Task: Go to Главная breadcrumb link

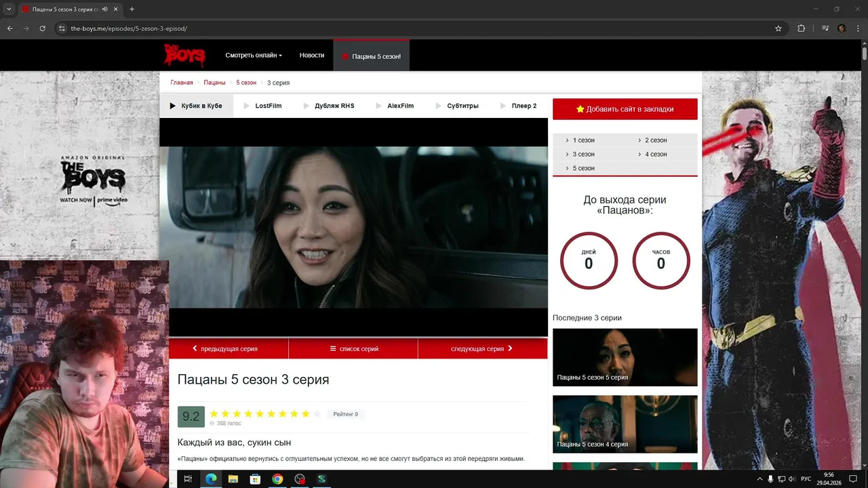Action: (182, 83)
